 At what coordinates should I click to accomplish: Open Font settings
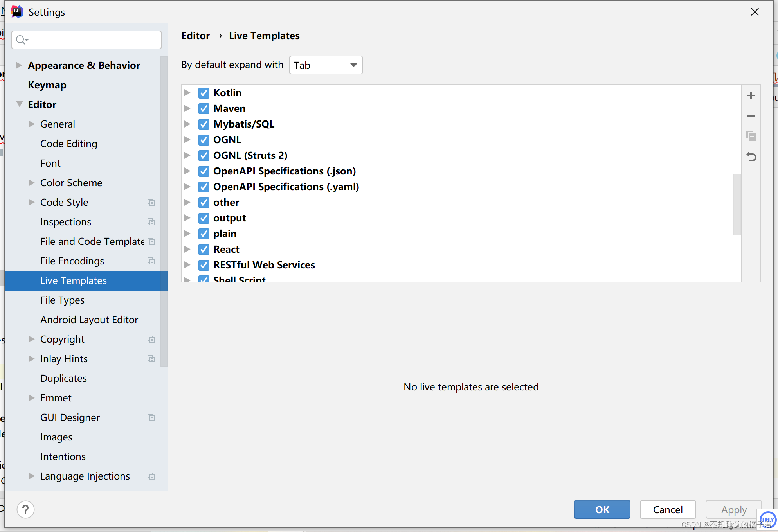coord(50,163)
